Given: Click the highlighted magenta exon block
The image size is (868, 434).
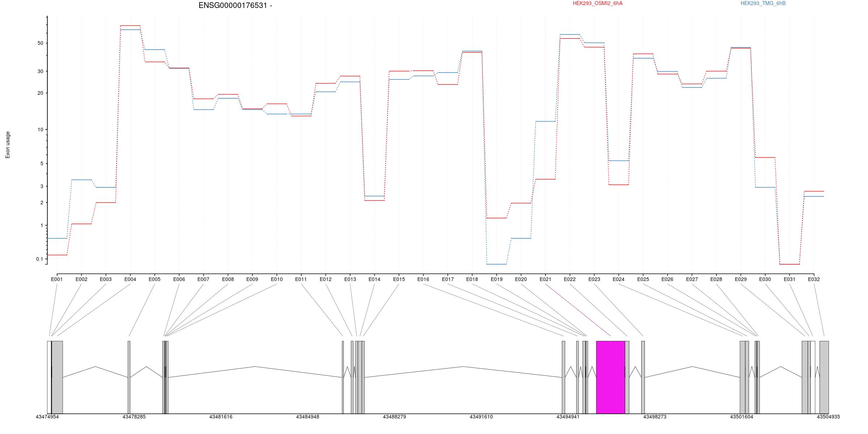Looking at the screenshot, I should 610,377.
